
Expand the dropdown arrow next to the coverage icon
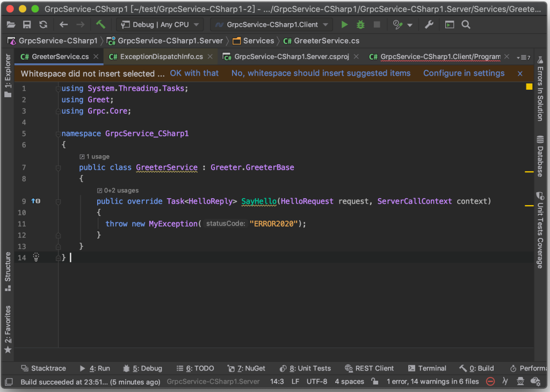coord(410,25)
